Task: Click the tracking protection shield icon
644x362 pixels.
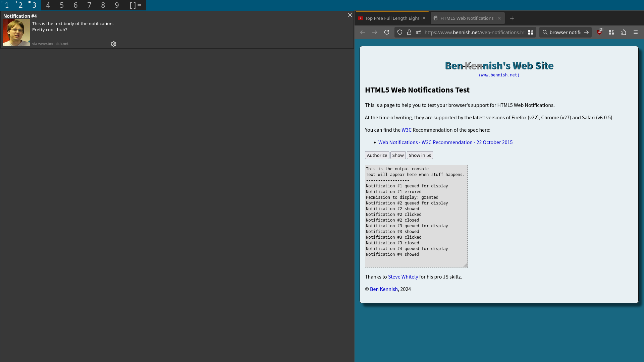Action: point(399,32)
